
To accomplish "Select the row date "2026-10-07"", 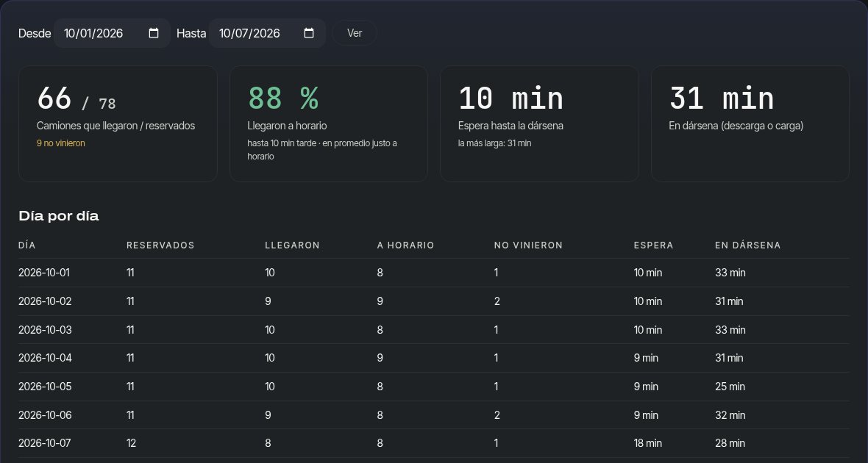I will (44, 443).
